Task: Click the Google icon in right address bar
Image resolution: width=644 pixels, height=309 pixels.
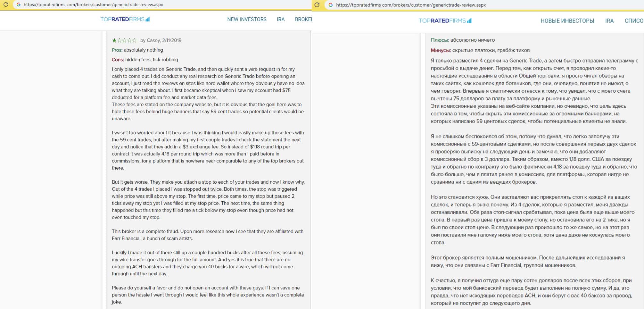Action: 331,5
